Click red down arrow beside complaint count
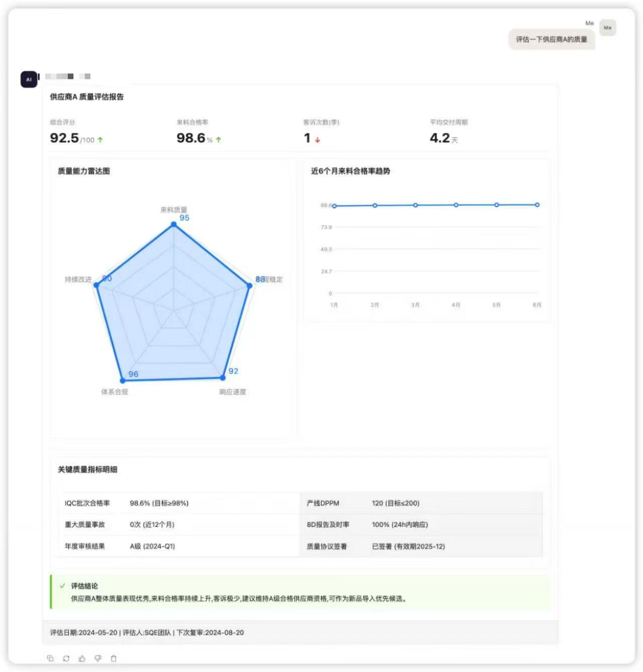 317,140
